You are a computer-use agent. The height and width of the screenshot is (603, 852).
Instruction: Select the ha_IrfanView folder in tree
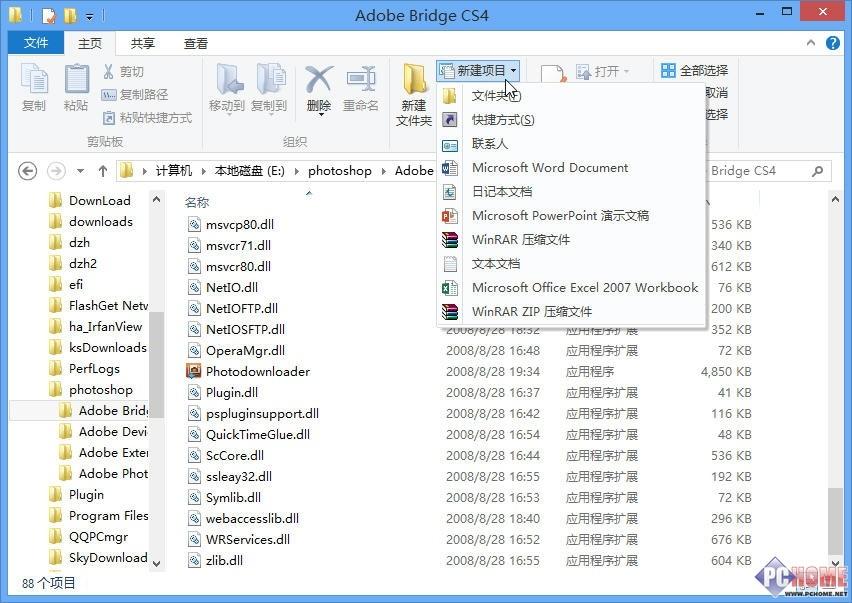(96, 326)
